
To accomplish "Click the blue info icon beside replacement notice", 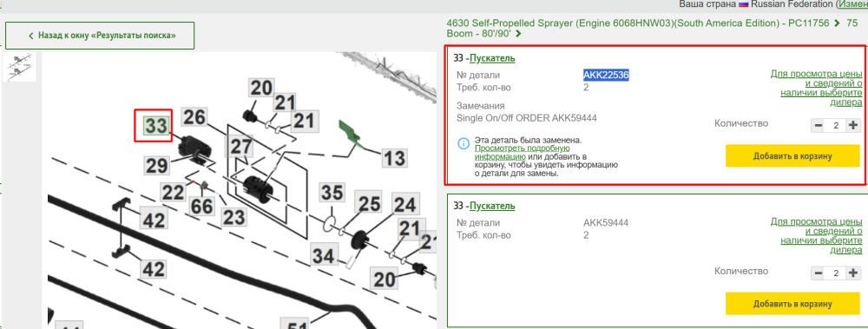I will tap(463, 143).
